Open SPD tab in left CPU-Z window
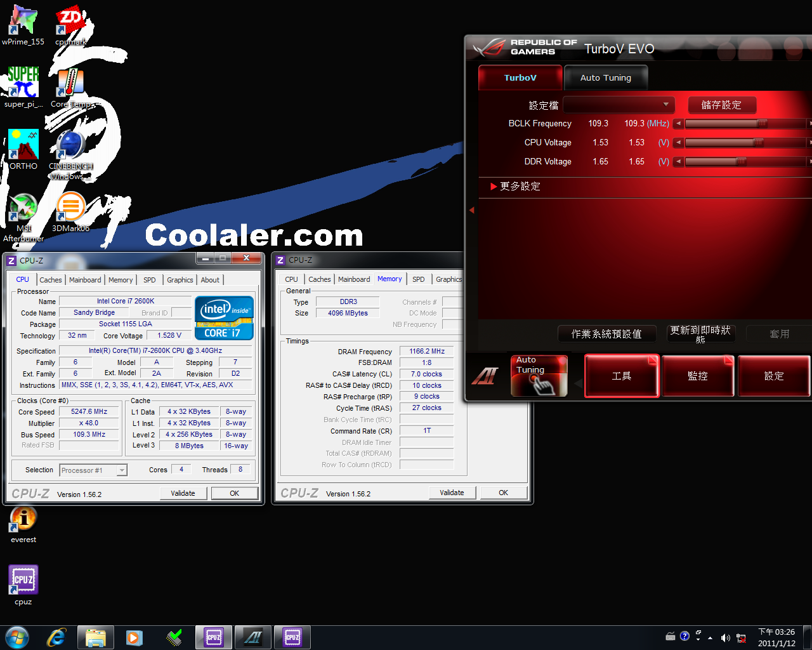The image size is (812, 650). pyautogui.click(x=150, y=280)
